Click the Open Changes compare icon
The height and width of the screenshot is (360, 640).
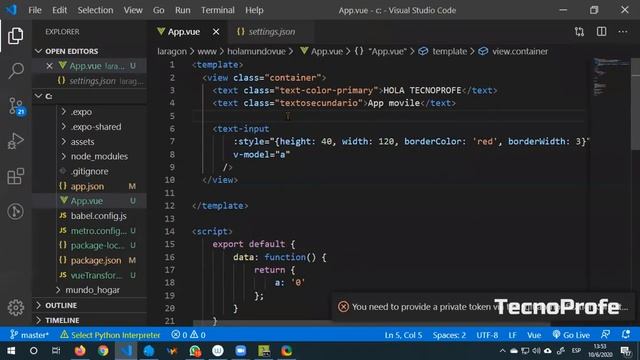(579, 32)
